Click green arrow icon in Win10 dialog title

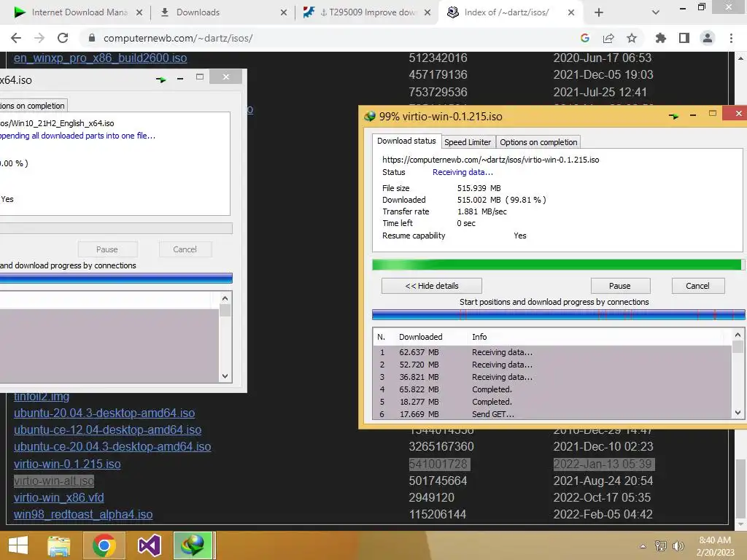pyautogui.click(x=161, y=79)
